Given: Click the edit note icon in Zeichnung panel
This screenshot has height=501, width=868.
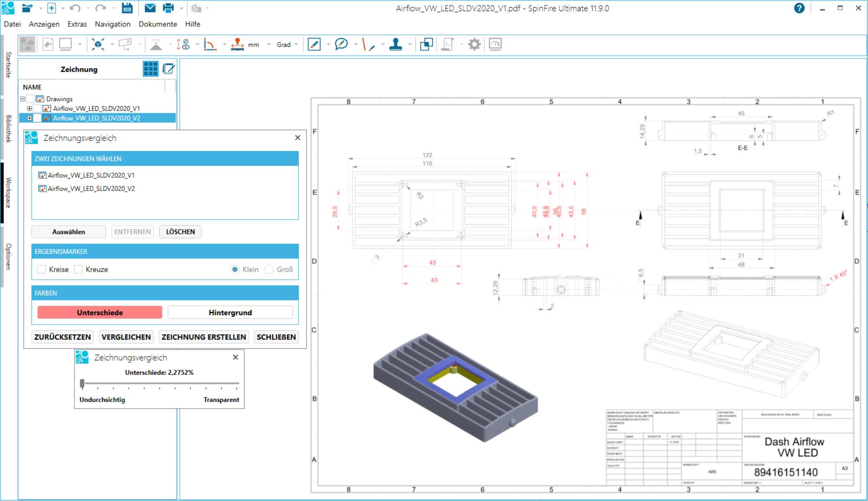Looking at the screenshot, I should coord(169,69).
